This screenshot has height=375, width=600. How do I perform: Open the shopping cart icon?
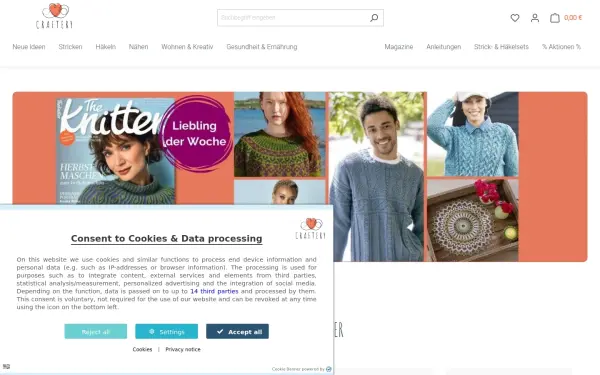(554, 18)
